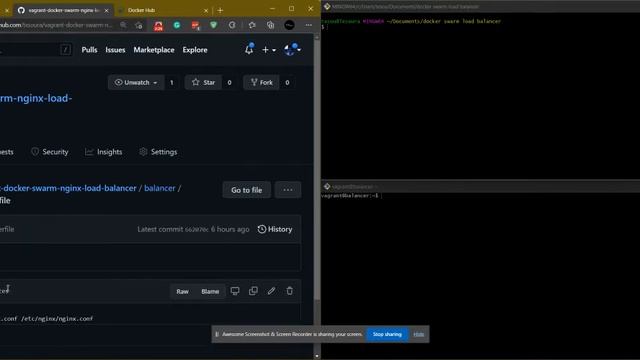Hide the screen sharing notice
The width and height of the screenshot is (640, 360).
(x=419, y=334)
